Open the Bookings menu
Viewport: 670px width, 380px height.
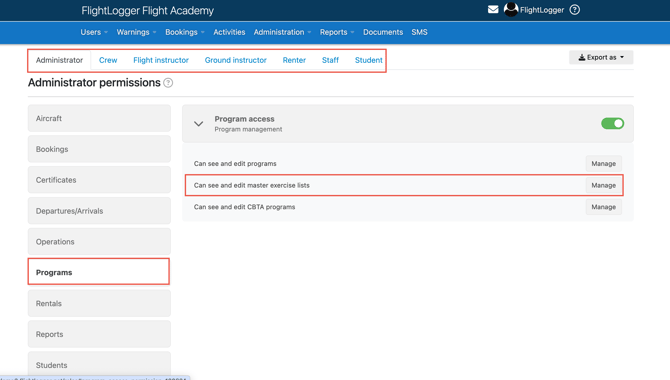[x=185, y=32]
